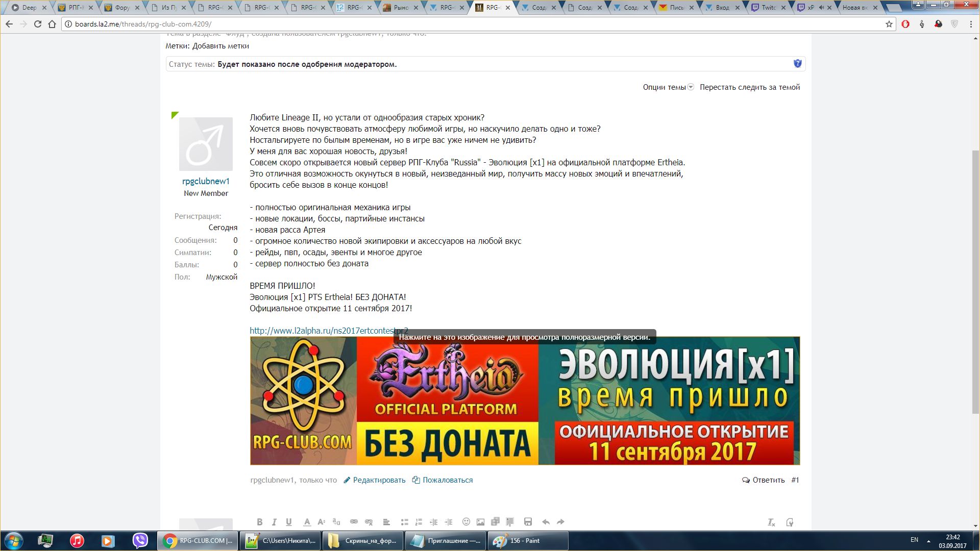
Task: Switch editor to BB code mode
Action: pyautogui.click(x=790, y=522)
